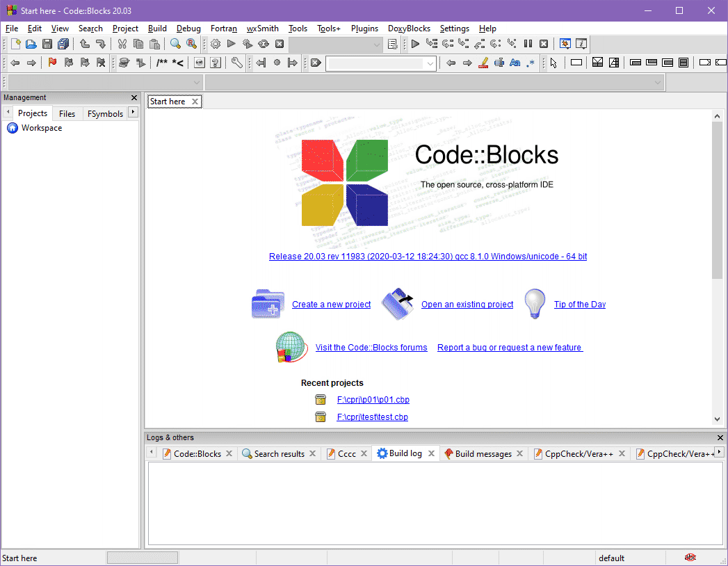Click the Cut scissors icon
This screenshot has height=566, width=728.
pyautogui.click(x=122, y=44)
